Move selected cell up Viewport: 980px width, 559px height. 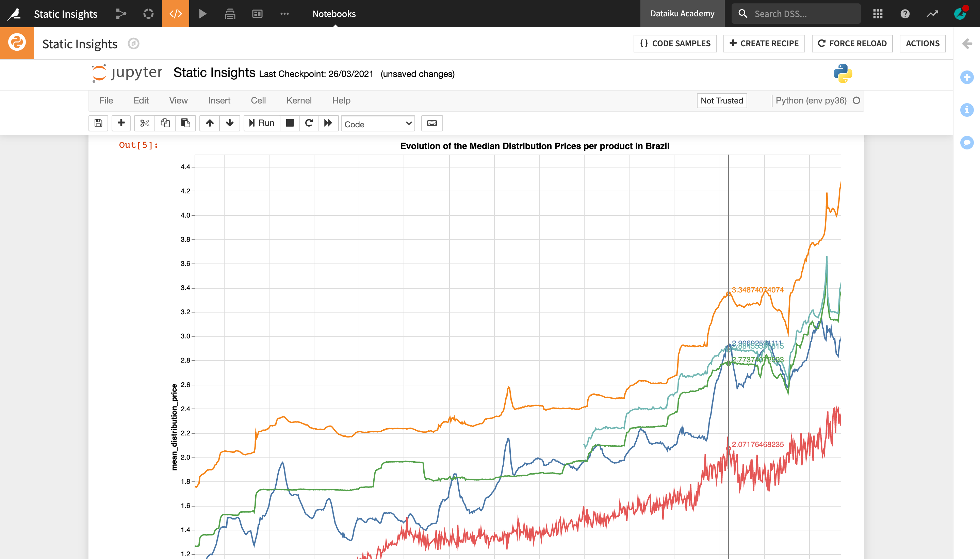pos(210,123)
